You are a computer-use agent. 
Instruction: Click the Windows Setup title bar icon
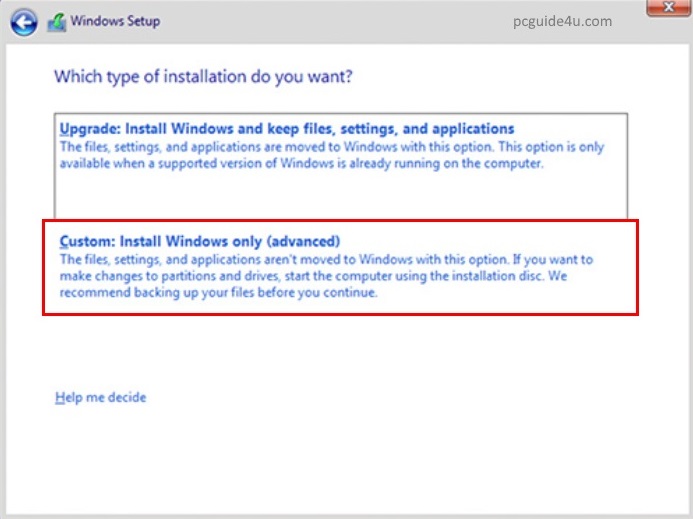[57, 21]
